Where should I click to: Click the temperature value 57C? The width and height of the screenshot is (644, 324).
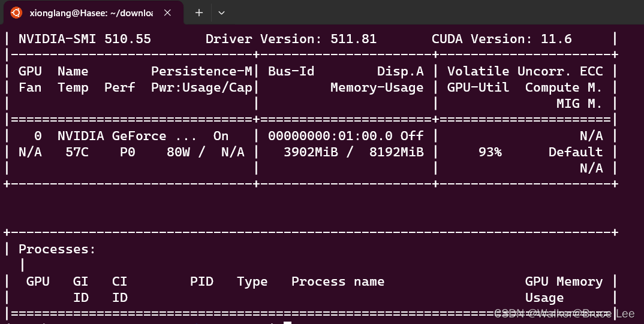pyautogui.click(x=77, y=152)
